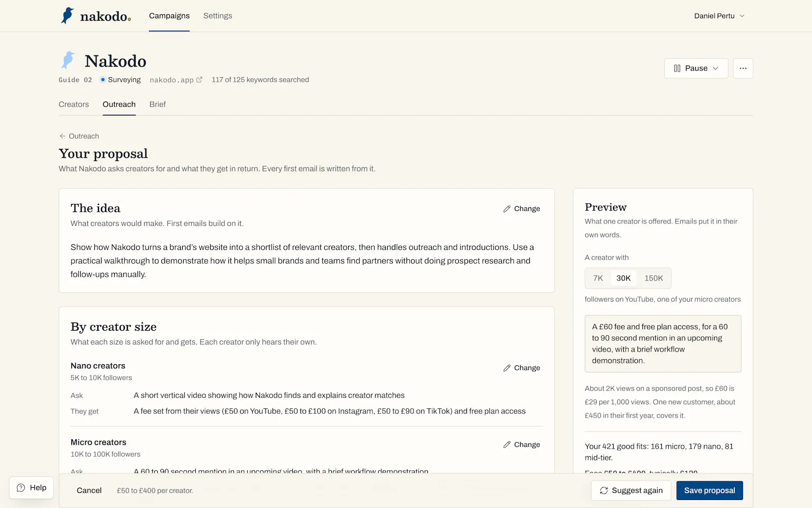This screenshot has width=812, height=508.
Task: Click the back arrow next to Outreach
Action: [x=62, y=136]
